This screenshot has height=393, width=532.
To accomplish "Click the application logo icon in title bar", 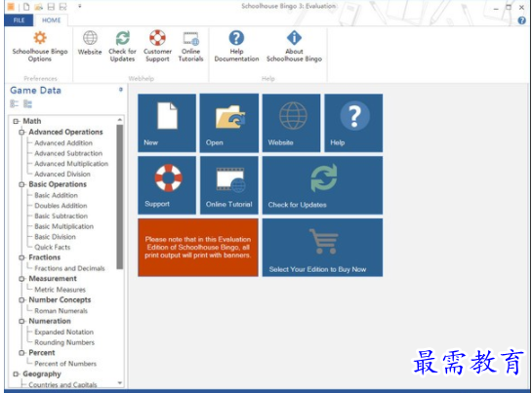I will tap(11, 7).
